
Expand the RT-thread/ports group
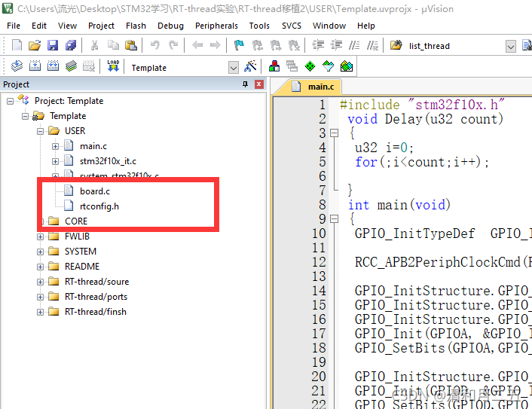tap(40, 297)
